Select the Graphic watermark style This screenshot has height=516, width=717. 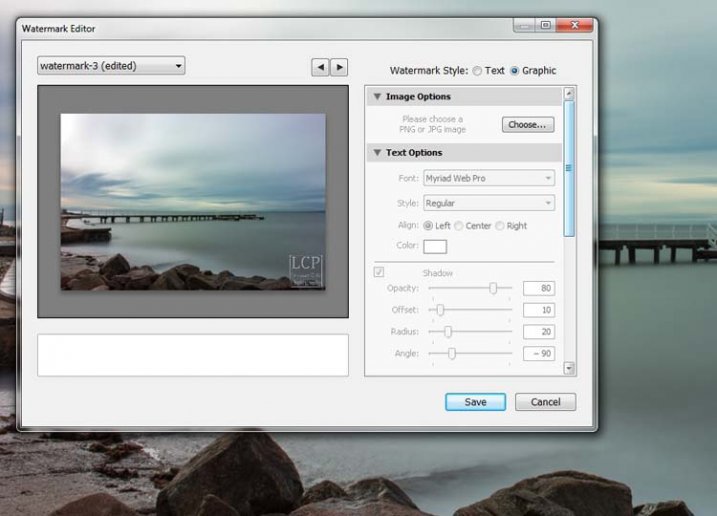click(x=515, y=71)
